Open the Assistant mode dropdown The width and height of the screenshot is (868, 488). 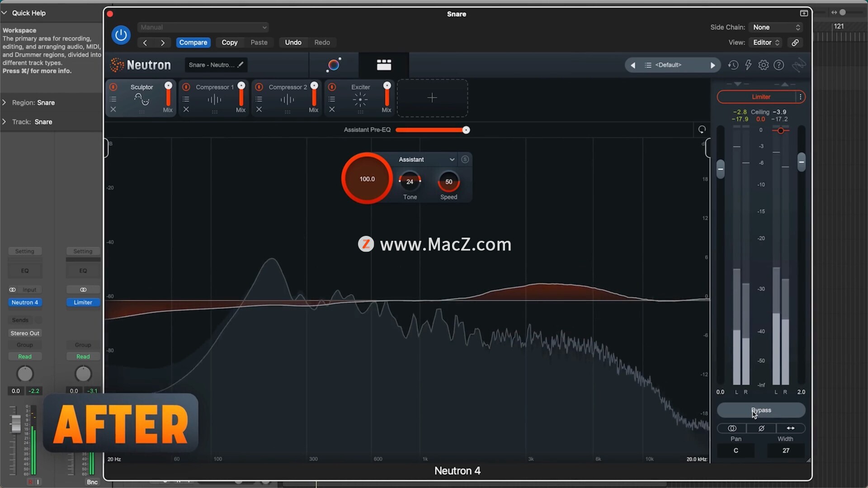(426, 160)
